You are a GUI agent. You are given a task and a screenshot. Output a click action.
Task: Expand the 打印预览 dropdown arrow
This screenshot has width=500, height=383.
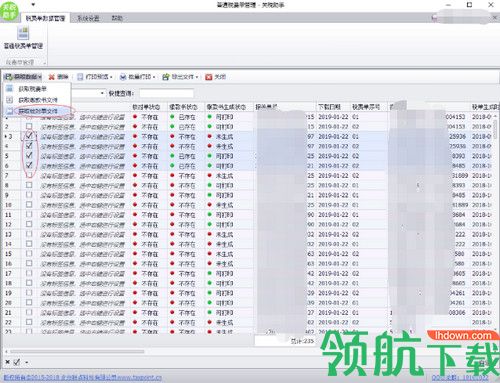pyautogui.click(x=111, y=77)
